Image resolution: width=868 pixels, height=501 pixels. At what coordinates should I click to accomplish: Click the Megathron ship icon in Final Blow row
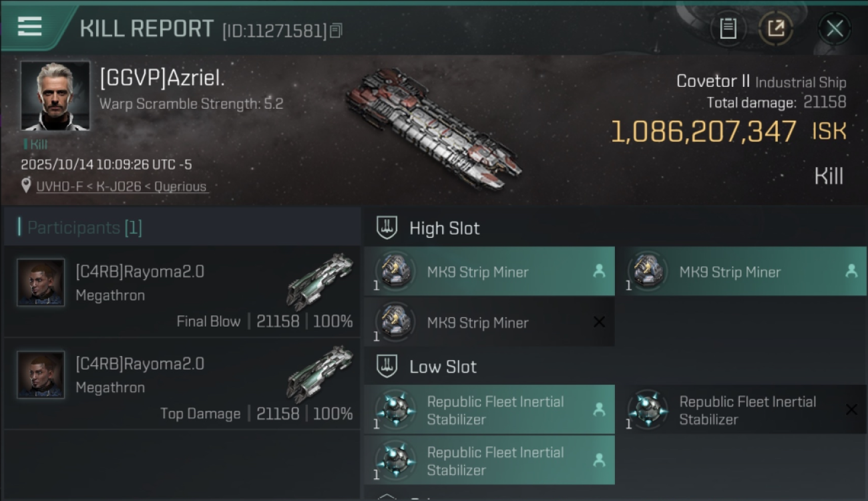pos(320,281)
